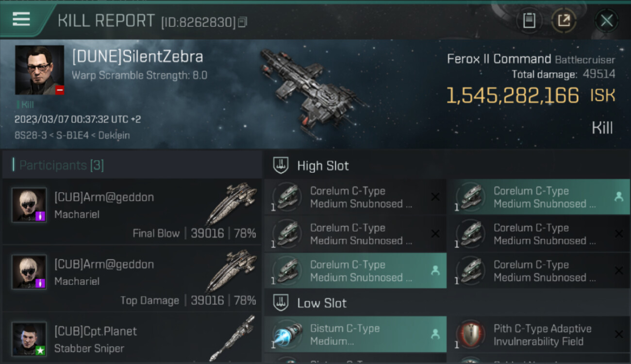Image resolution: width=631 pixels, height=364 pixels.
Task: Select Pith C-Type Adaptive Invulnerability Field
Action: tap(539, 334)
